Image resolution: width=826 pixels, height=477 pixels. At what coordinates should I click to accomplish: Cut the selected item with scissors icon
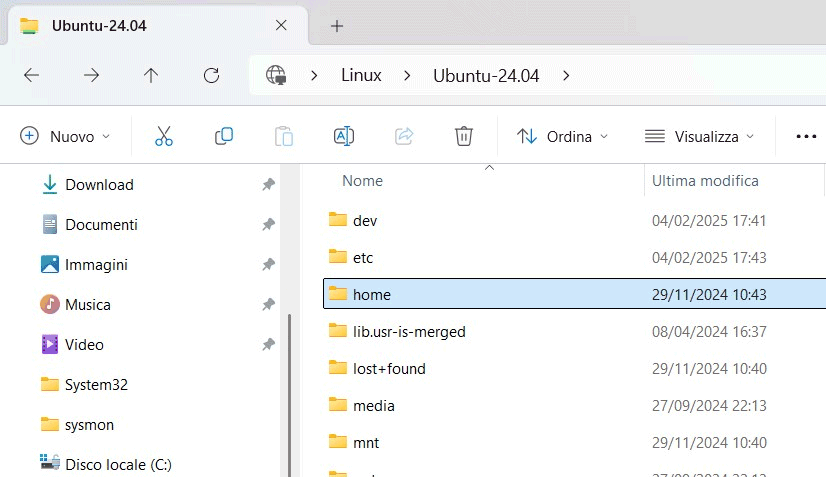pyautogui.click(x=164, y=137)
